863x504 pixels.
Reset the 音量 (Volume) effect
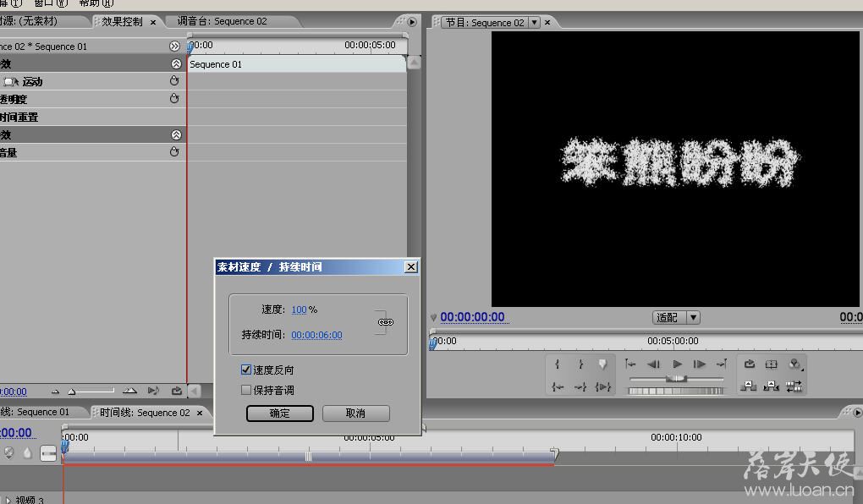pyautogui.click(x=174, y=151)
